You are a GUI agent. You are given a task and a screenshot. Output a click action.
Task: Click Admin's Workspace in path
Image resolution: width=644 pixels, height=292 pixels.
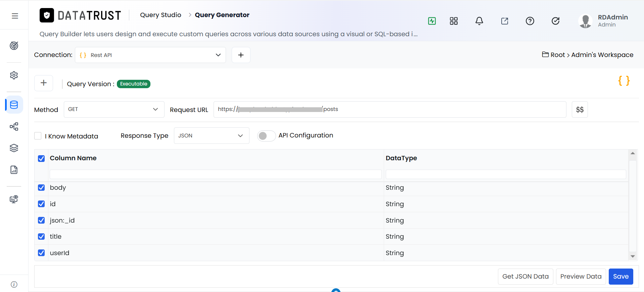(602, 55)
